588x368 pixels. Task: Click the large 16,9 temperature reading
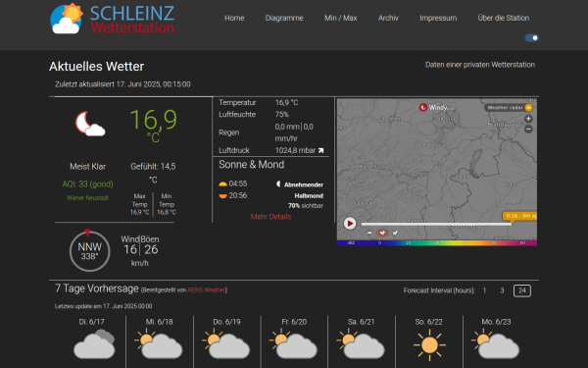[x=153, y=120]
